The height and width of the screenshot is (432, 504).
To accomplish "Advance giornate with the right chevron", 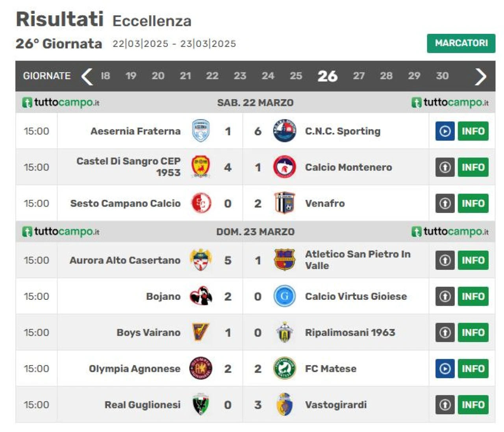I will [x=480, y=76].
